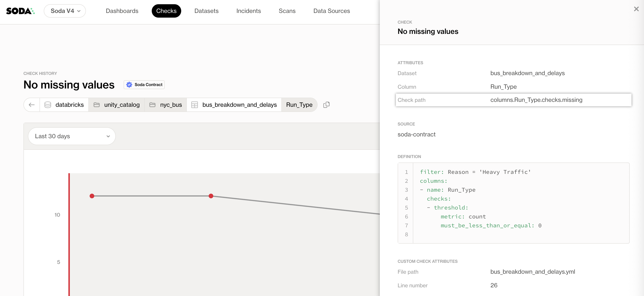The width and height of the screenshot is (644, 296).
Task: Click the unity_catalog folder icon
Action: [96, 105]
